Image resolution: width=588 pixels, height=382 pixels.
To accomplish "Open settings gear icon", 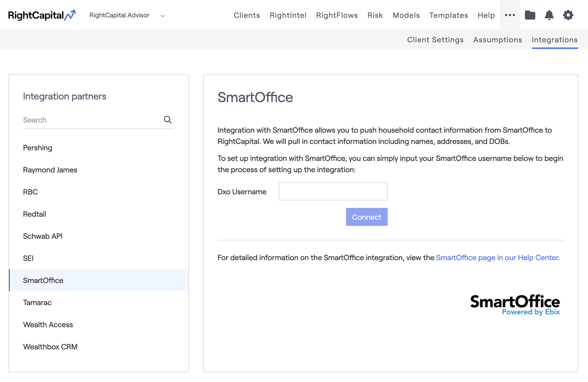I will (568, 15).
